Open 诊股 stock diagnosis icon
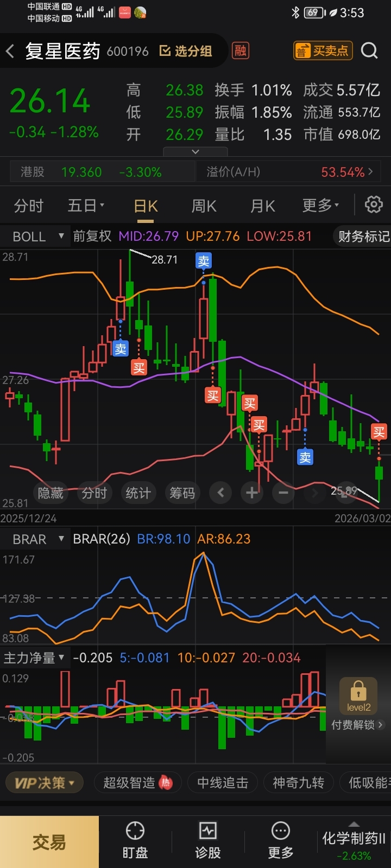391x868 pixels. click(208, 840)
